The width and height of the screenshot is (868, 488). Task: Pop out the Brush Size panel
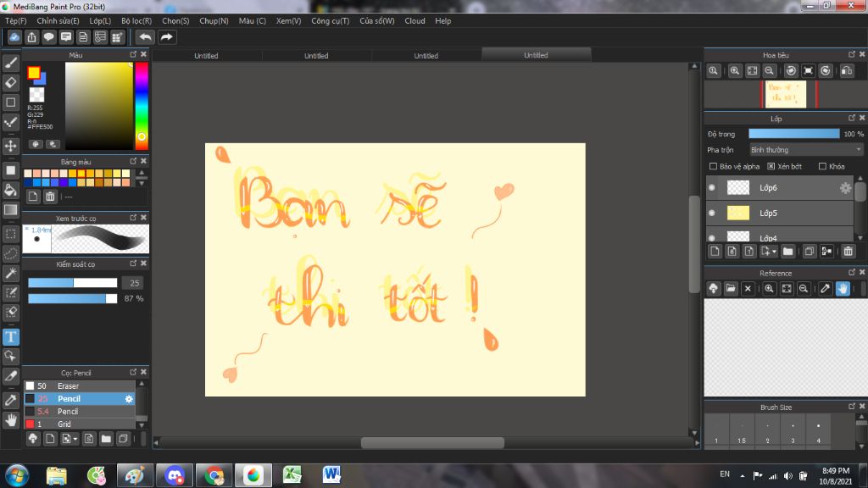(851, 406)
